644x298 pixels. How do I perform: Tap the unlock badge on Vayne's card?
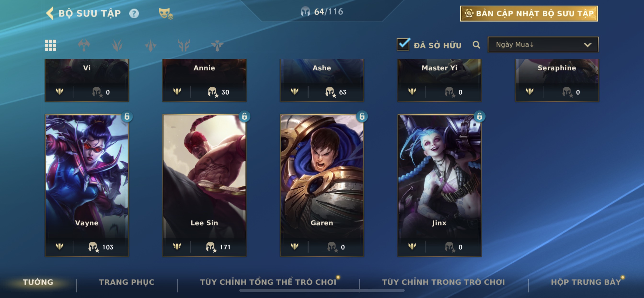pos(127,116)
